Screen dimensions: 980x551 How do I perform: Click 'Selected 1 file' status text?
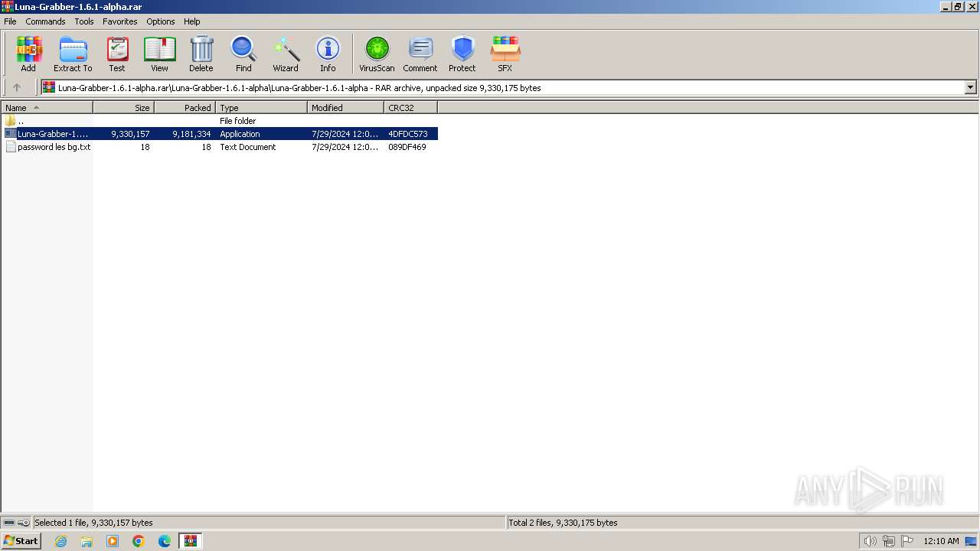[x=93, y=523]
